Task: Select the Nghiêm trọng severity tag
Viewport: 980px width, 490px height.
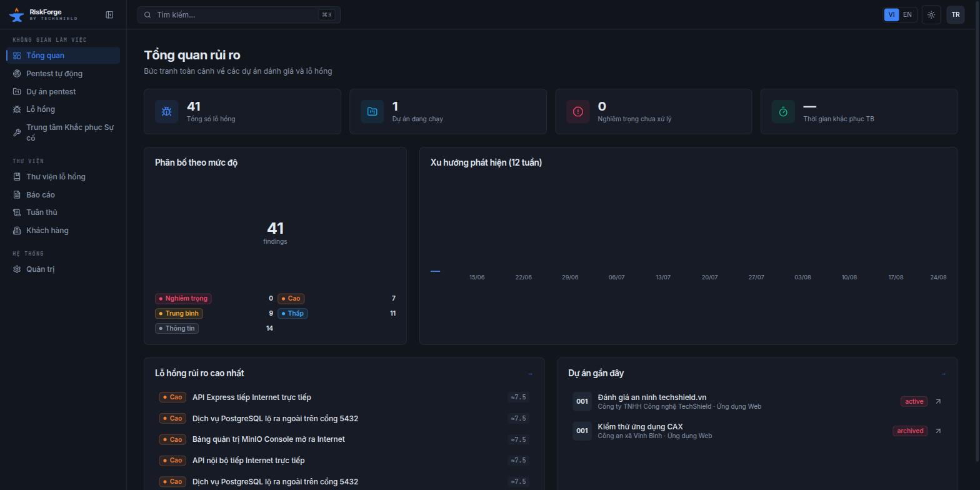Action: coord(183,299)
